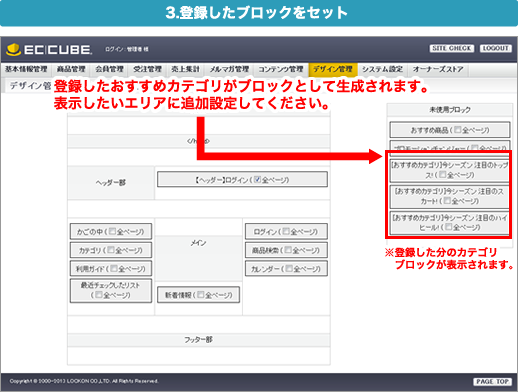The width and height of the screenshot is (518, 392).
Task: Open the 受注管理 menu
Action: click(147, 69)
